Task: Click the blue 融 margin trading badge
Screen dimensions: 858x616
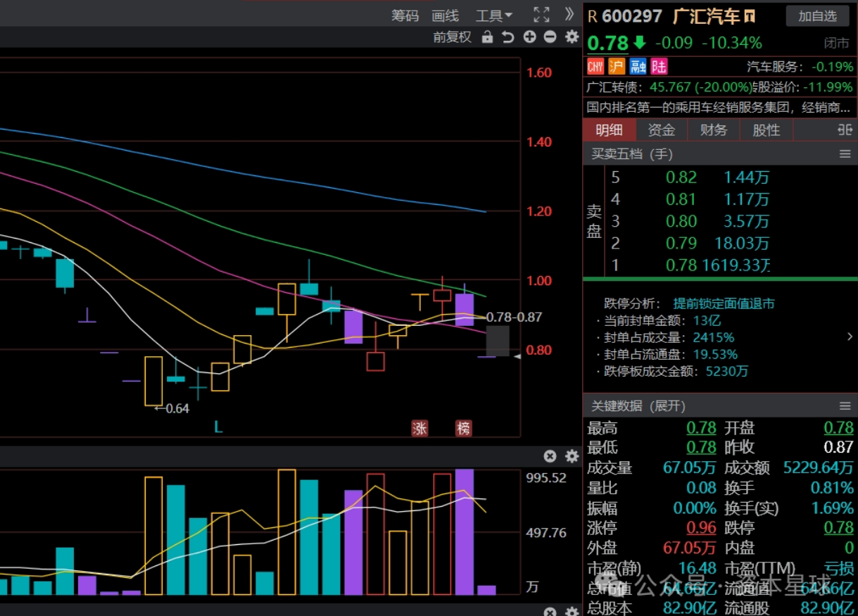Action: pyautogui.click(x=638, y=66)
